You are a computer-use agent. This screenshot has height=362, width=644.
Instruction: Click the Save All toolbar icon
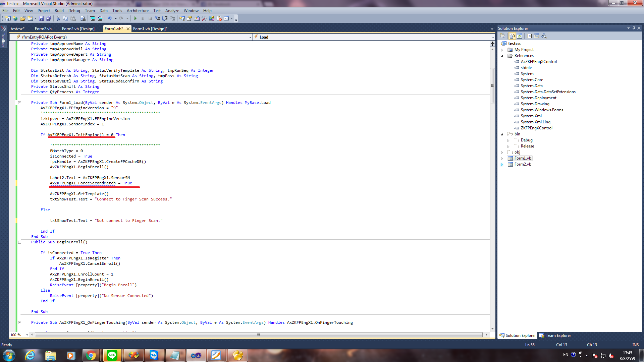coord(49,18)
